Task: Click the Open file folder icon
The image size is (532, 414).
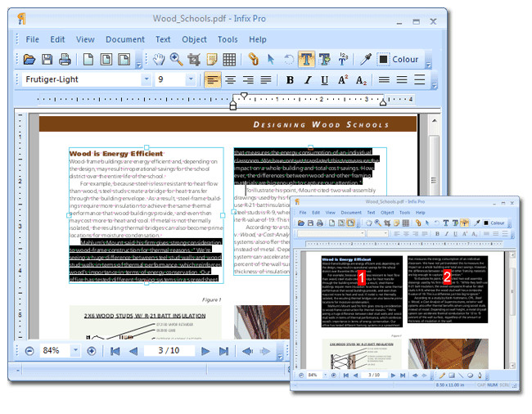Action: tap(29, 59)
